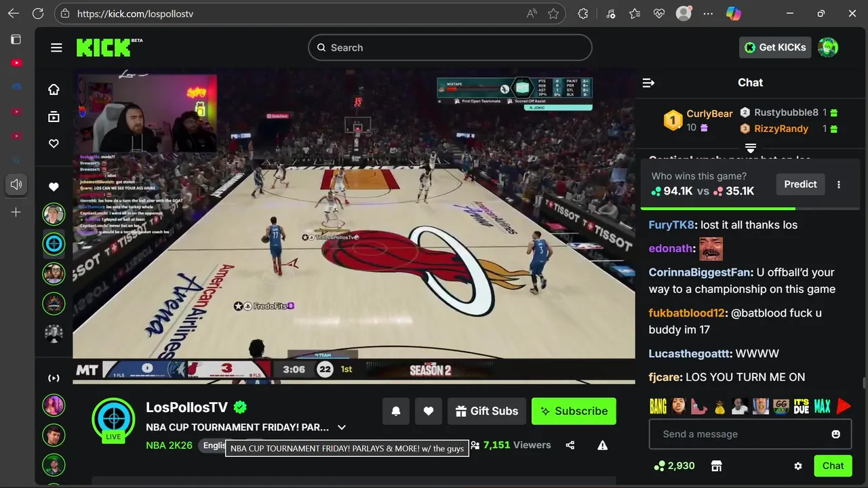Click the 2,930 channel points balance
The width and height of the screenshot is (868, 488).
pyautogui.click(x=674, y=466)
